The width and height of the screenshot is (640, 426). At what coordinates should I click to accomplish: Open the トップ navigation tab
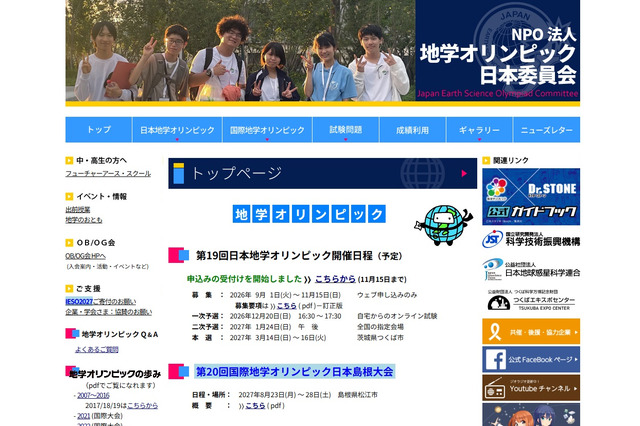pos(98,129)
